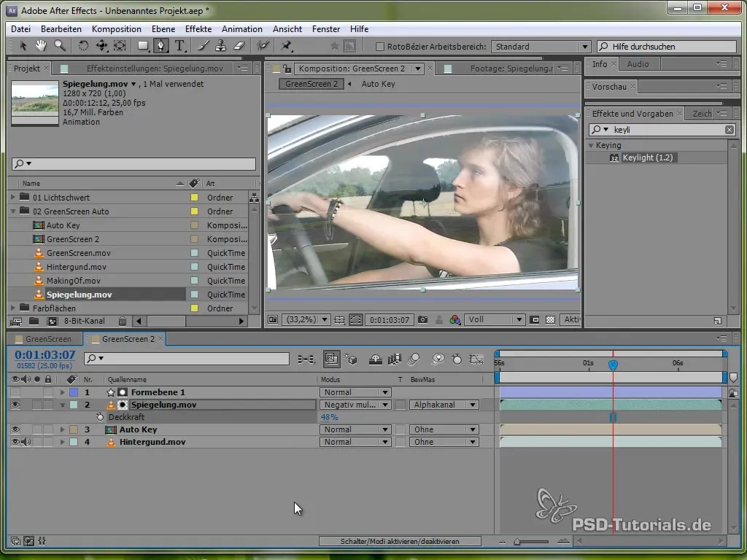Show the Formebene 1 layer

point(15,392)
